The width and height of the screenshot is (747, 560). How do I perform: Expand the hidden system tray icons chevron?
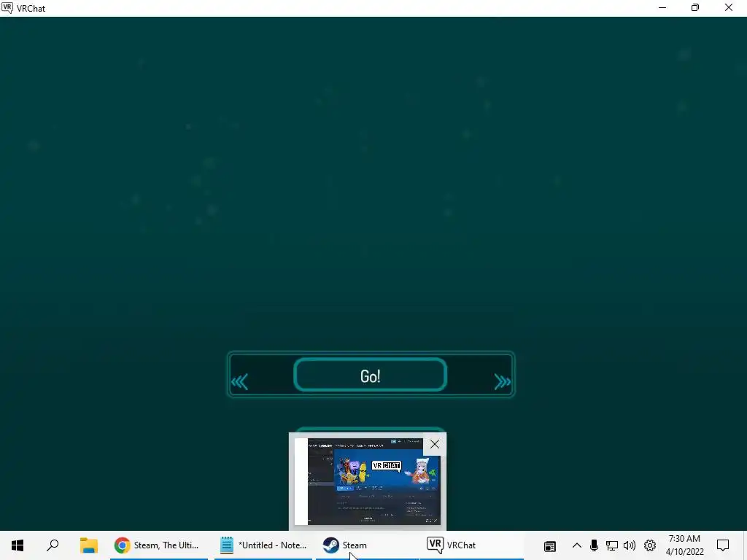coord(576,545)
